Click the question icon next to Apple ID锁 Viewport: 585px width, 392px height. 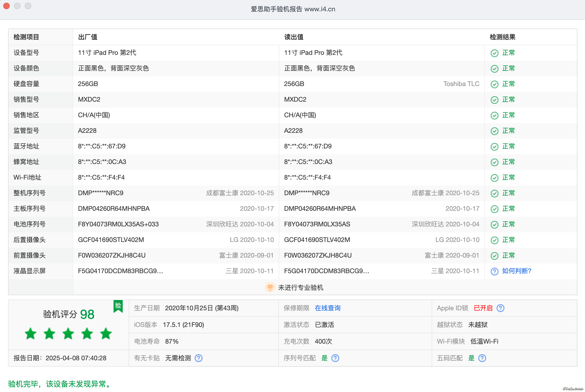point(500,308)
